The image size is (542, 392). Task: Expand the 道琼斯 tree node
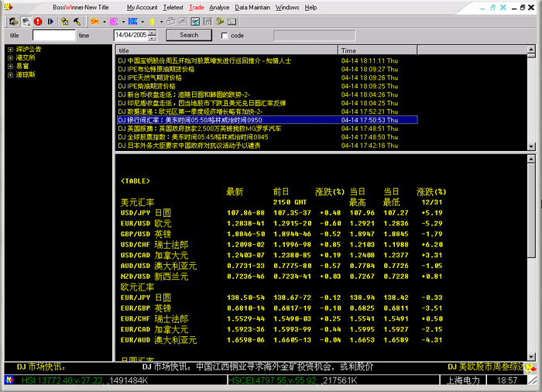pyautogui.click(x=10, y=74)
